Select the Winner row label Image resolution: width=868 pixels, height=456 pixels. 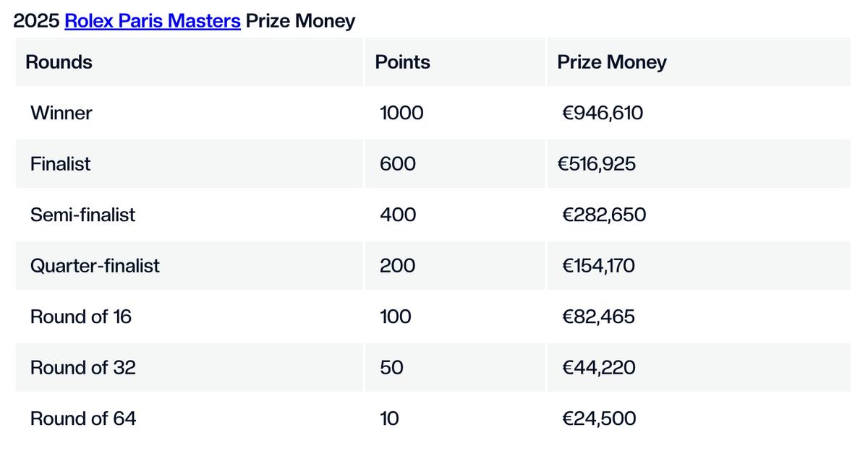point(61,113)
